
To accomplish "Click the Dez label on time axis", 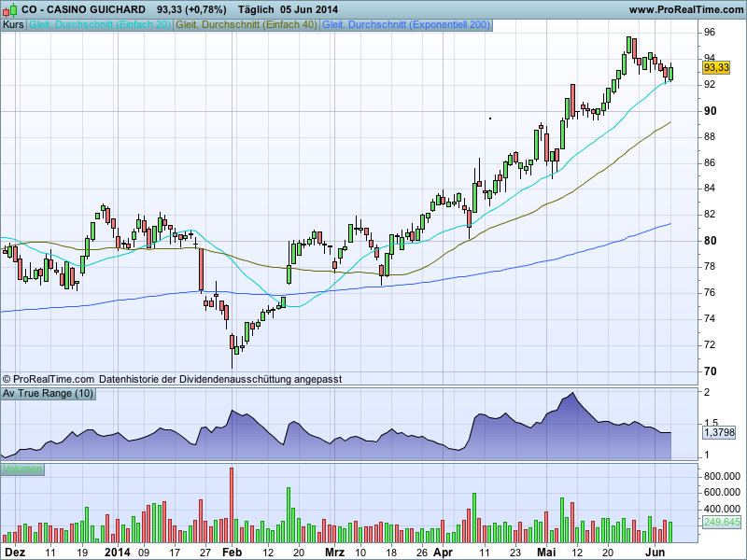I will (15, 553).
